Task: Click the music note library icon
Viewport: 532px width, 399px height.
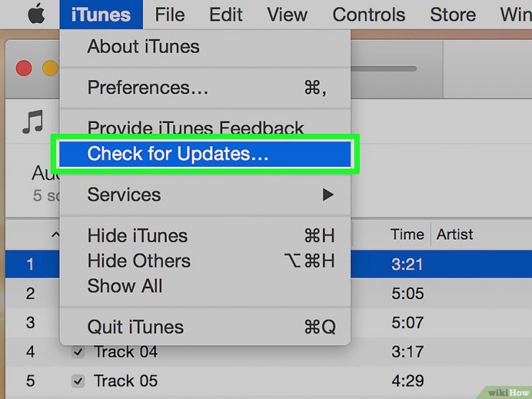Action: point(33,121)
